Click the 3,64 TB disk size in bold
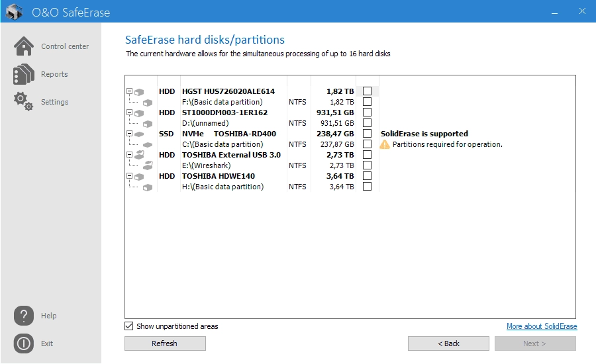This screenshot has height=364, width=596. click(340, 176)
